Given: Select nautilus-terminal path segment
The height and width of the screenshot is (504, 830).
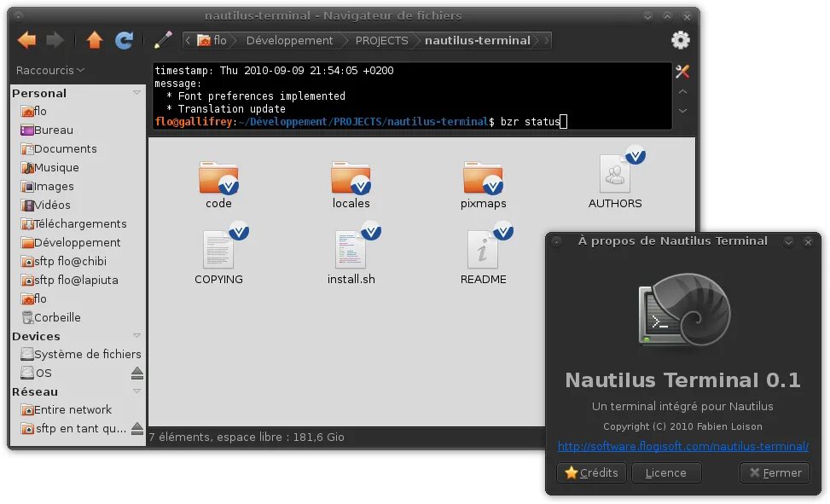Looking at the screenshot, I should (x=478, y=41).
